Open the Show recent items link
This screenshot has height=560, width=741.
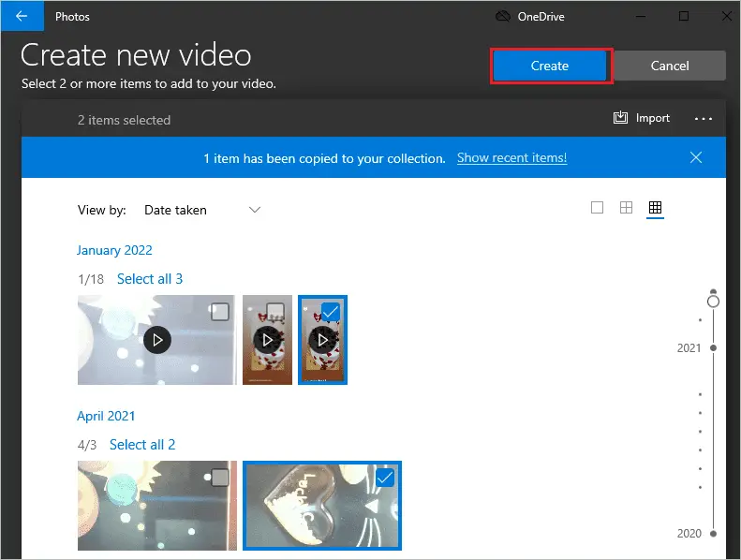pyautogui.click(x=511, y=158)
